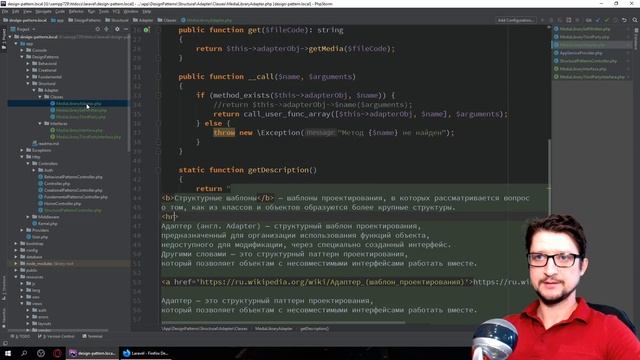Open the Tools menu

[x=104, y=12]
